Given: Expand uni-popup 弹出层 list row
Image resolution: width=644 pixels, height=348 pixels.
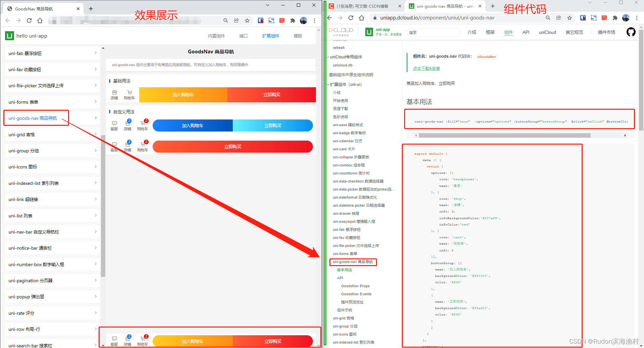Looking at the screenshot, I should point(53,297).
